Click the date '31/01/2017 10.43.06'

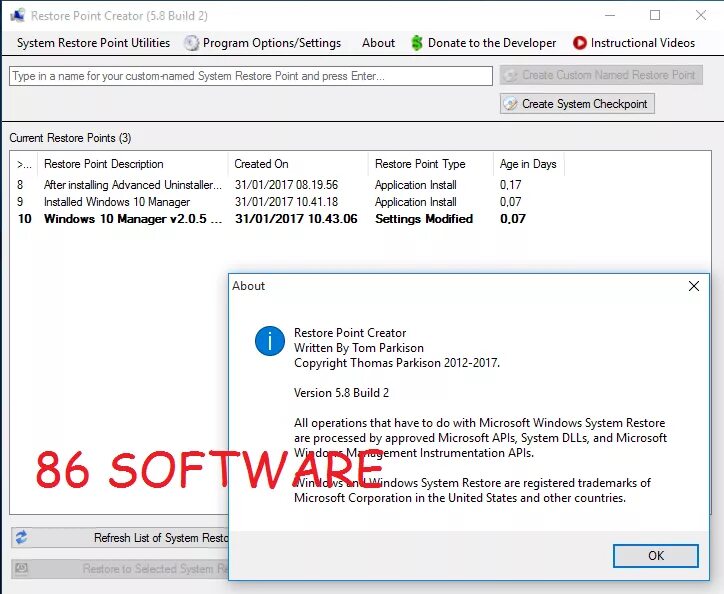click(296, 219)
